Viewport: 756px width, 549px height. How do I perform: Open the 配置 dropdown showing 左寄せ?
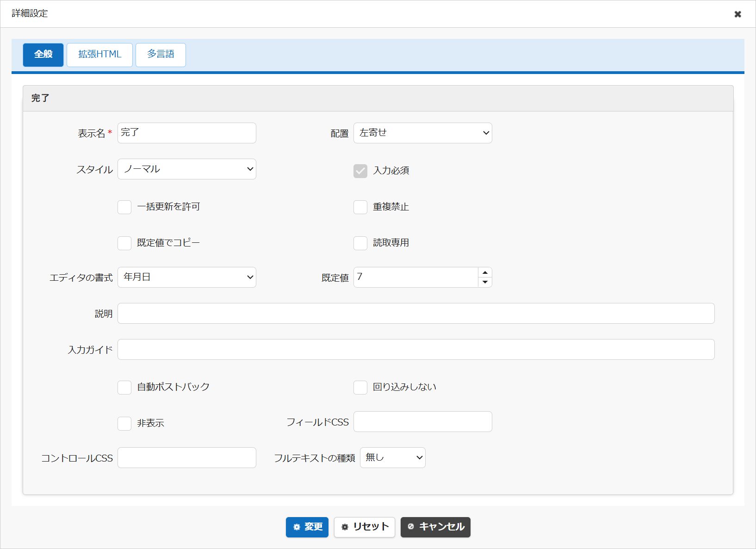(x=423, y=133)
